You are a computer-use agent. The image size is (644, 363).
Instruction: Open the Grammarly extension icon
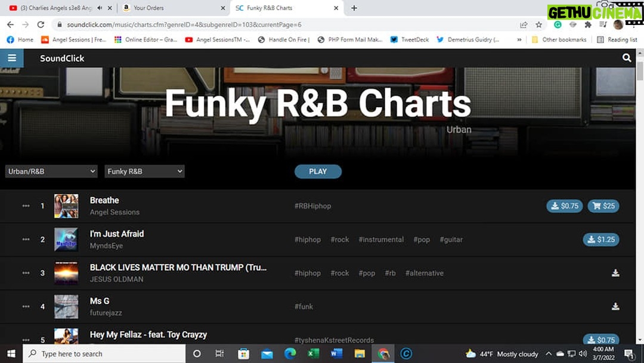[x=558, y=24]
